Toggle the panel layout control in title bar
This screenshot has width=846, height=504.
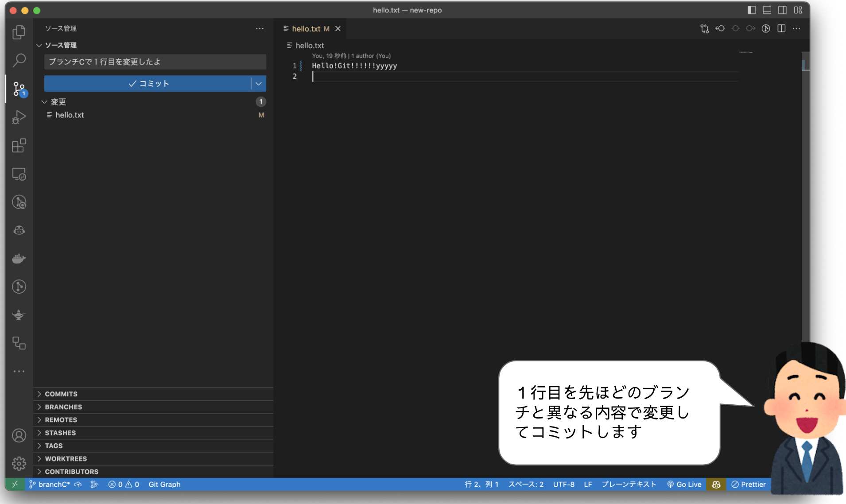click(767, 10)
